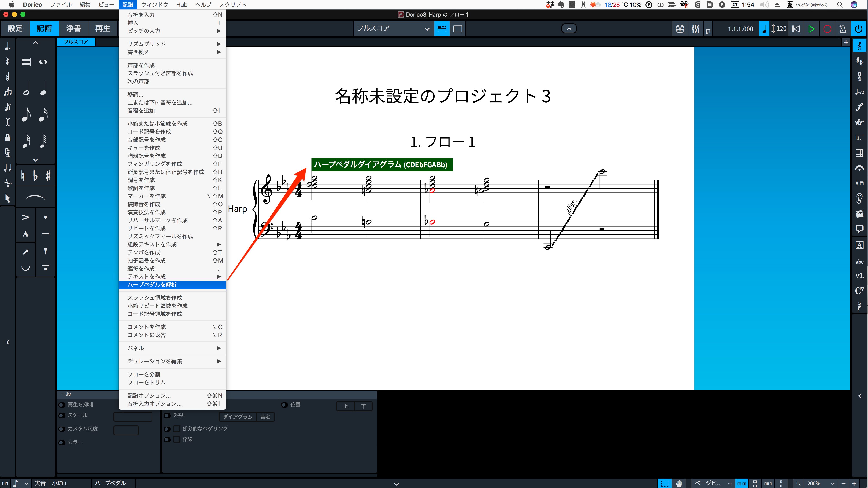Viewport: 868px width, 488px height.
Task: Toggle the スケール property switch
Action: (x=62, y=416)
